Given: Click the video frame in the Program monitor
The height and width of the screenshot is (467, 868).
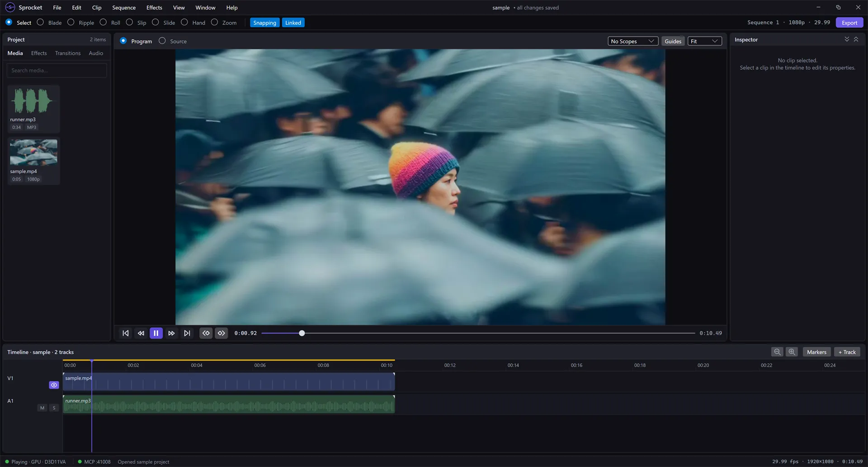Looking at the screenshot, I should [x=420, y=187].
